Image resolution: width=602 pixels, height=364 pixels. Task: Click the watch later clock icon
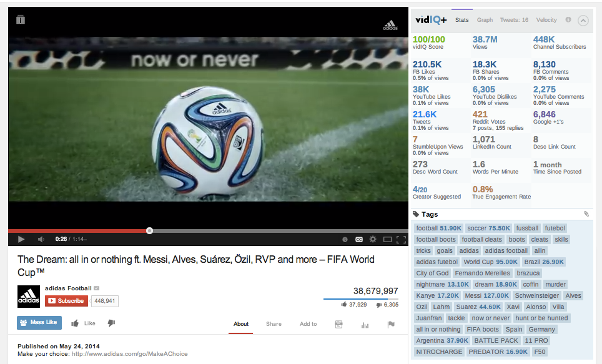(x=345, y=239)
